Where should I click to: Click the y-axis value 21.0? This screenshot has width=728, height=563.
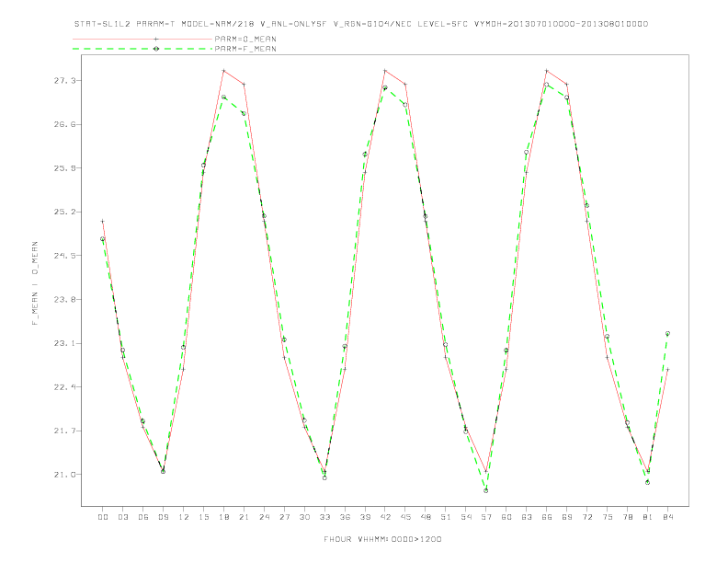pyautogui.click(x=64, y=475)
